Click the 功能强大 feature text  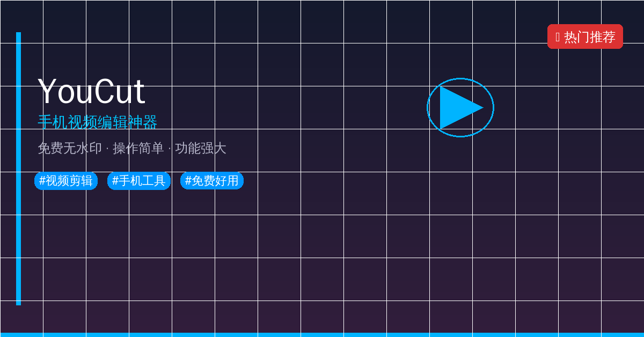pos(201,148)
